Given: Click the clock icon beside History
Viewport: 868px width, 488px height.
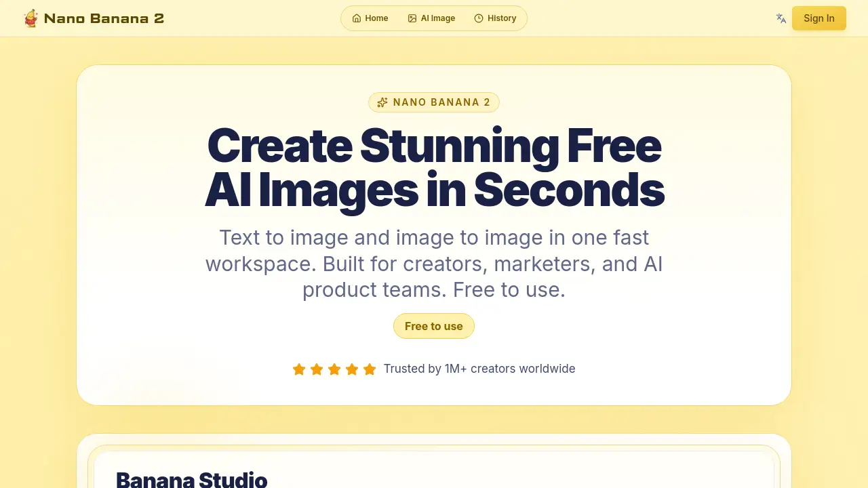Looking at the screenshot, I should click(x=479, y=18).
